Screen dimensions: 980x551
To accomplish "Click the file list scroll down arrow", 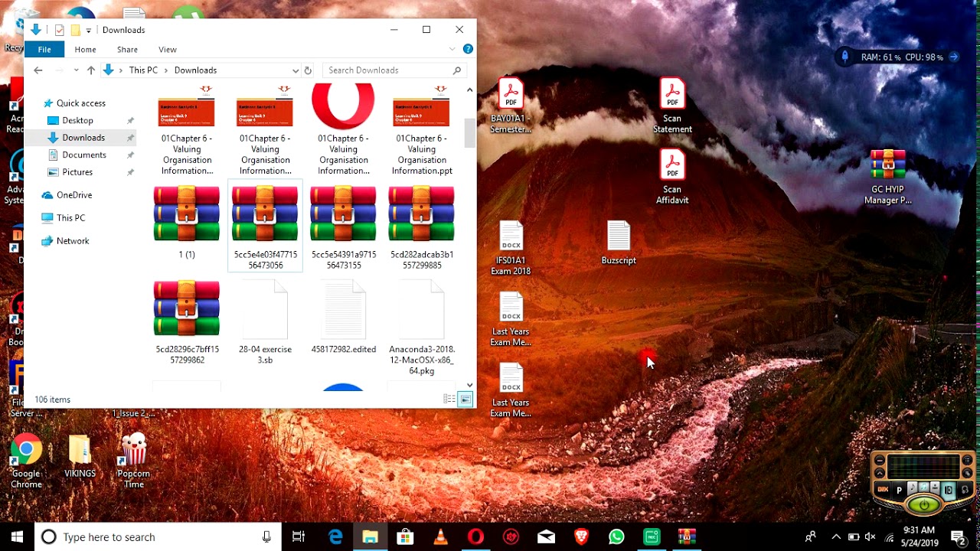I will click(x=469, y=385).
